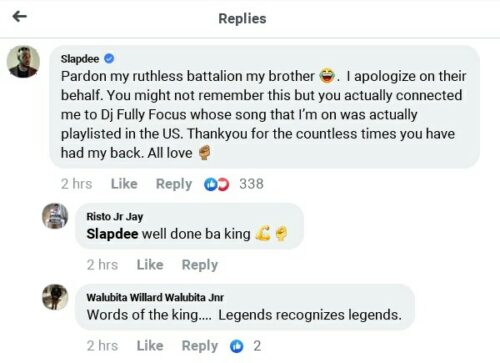Reply to Walubita Willard's comment
This screenshot has height=363, width=500.
[x=200, y=346]
